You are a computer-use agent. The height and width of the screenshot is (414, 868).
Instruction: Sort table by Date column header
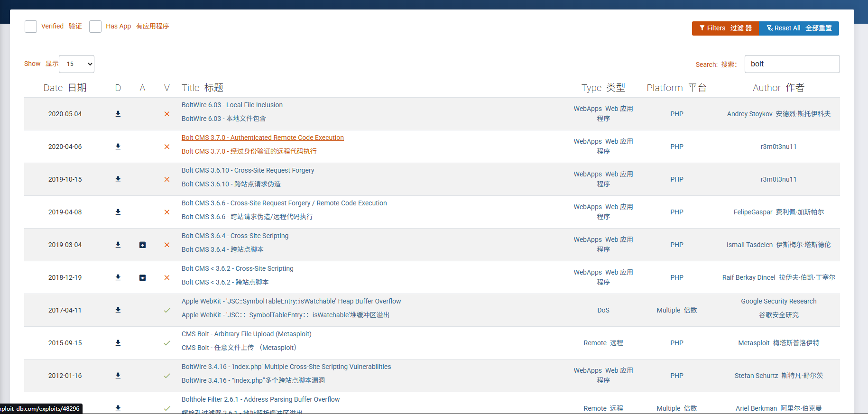[65, 88]
